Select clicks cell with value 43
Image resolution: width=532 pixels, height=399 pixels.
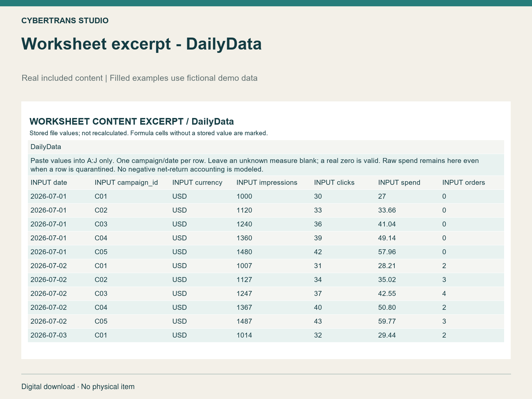[318, 322]
